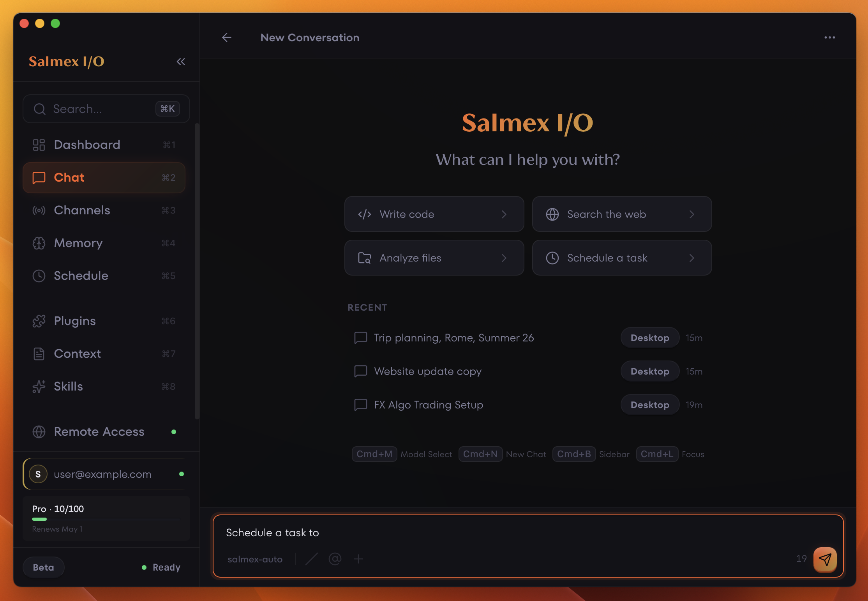Choose the Write code suggestion
This screenshot has height=601, width=868.
pyautogui.click(x=434, y=214)
